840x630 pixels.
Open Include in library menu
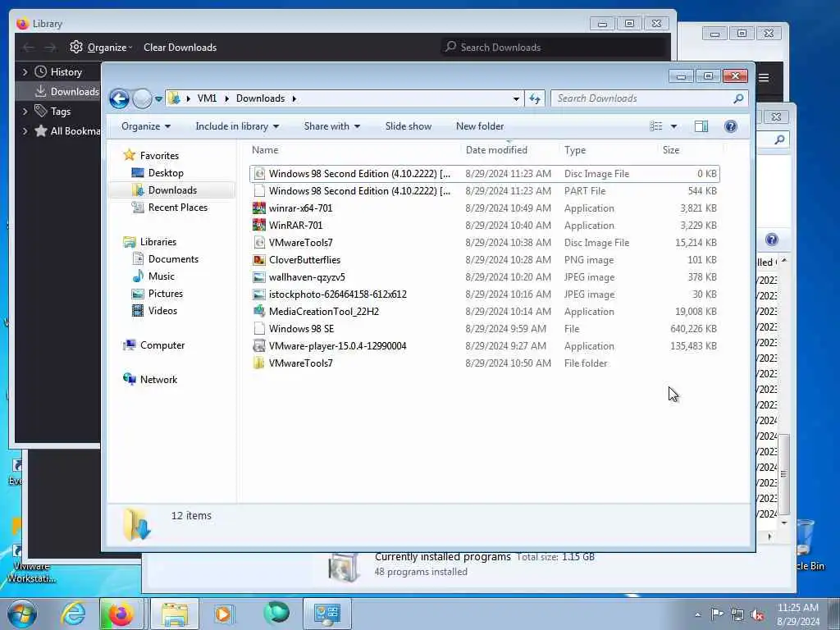tap(237, 126)
